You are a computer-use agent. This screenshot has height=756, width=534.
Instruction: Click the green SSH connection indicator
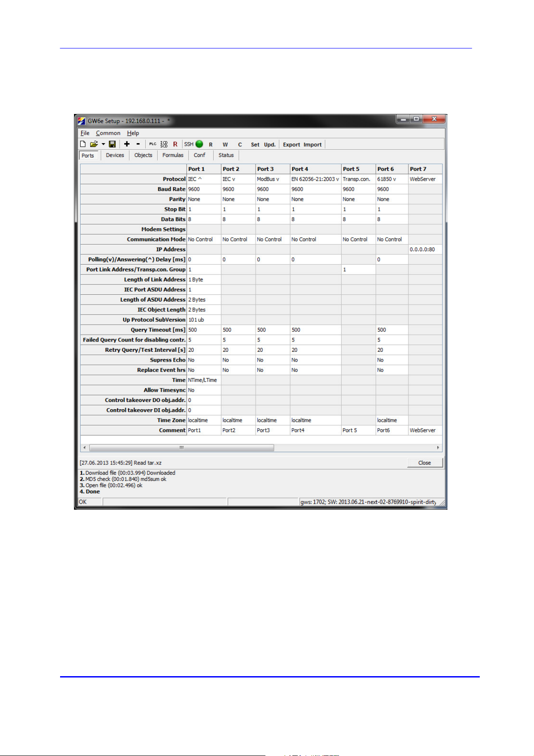click(200, 144)
